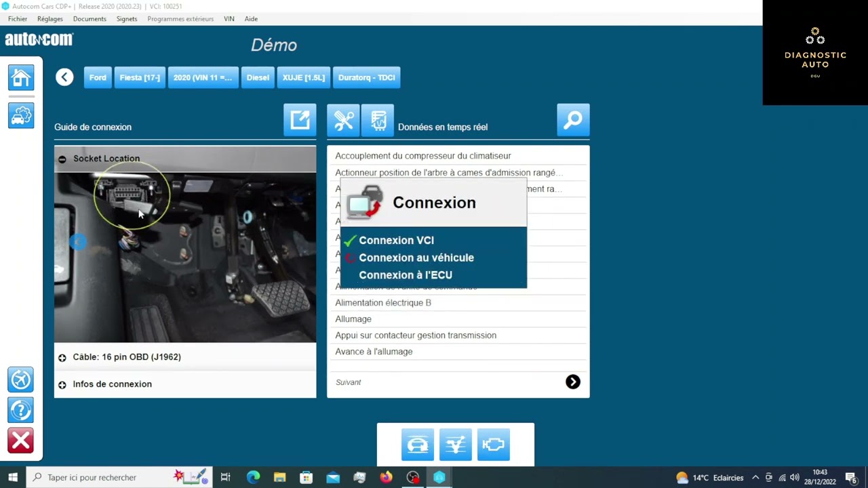Image resolution: width=868 pixels, height=488 pixels.
Task: Open the Aide menu
Action: coord(251,19)
